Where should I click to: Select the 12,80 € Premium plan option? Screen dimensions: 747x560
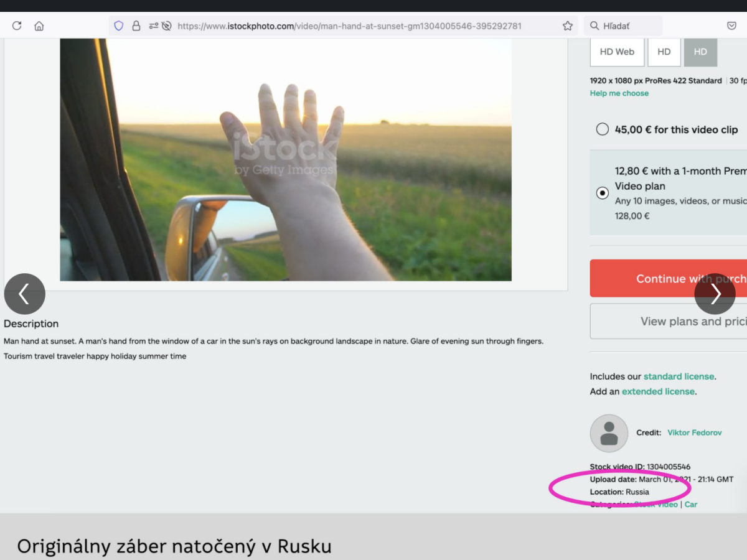602,193
